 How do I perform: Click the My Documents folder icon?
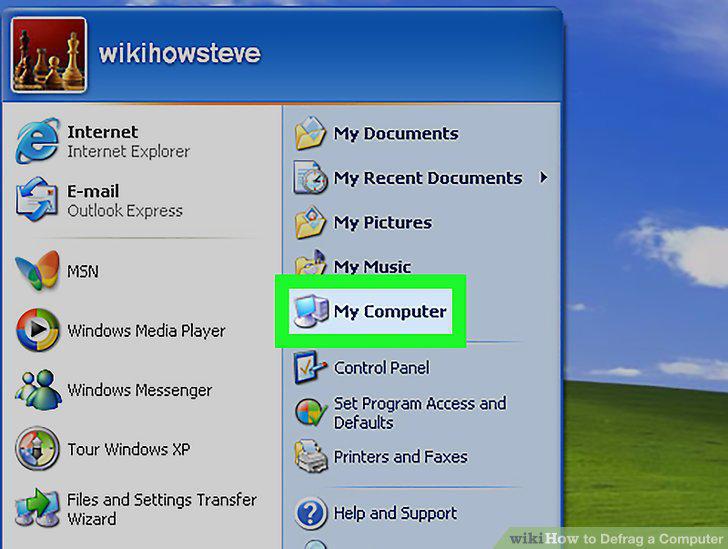pyautogui.click(x=310, y=133)
